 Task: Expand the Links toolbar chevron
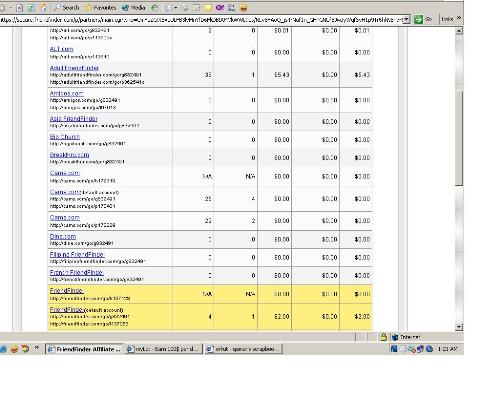pyautogui.click(x=459, y=18)
